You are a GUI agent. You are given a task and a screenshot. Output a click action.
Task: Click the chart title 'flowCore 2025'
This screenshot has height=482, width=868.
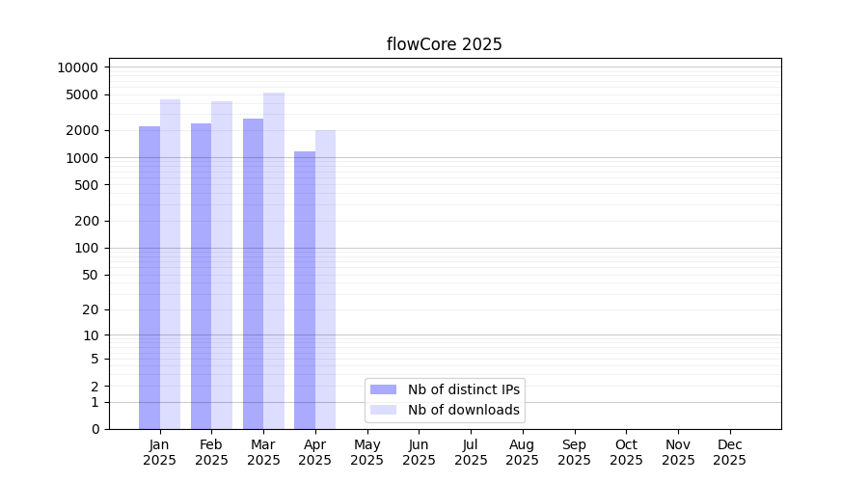coord(445,44)
